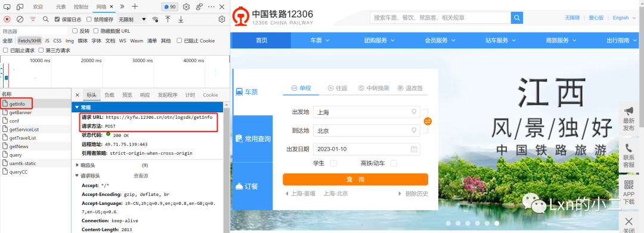Tick the 学生 checkbox
Image resolution: width=644 pixels, height=233 pixels.
pos(333,164)
